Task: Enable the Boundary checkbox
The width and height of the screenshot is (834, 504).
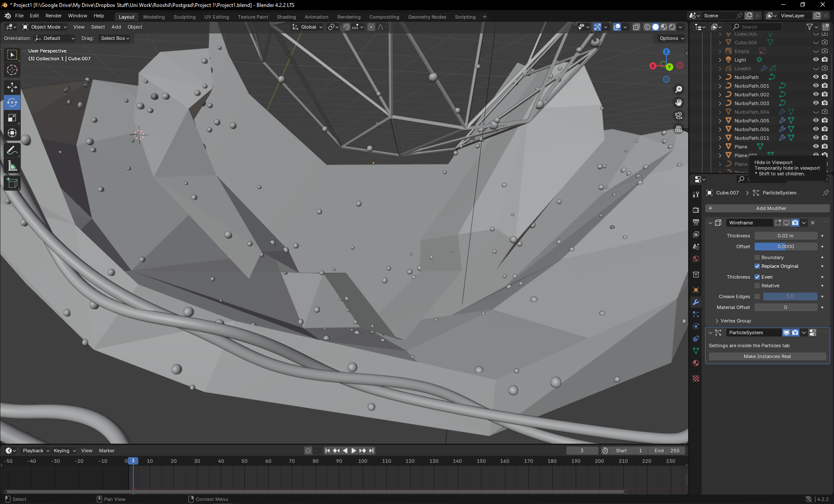Action: coord(757,257)
